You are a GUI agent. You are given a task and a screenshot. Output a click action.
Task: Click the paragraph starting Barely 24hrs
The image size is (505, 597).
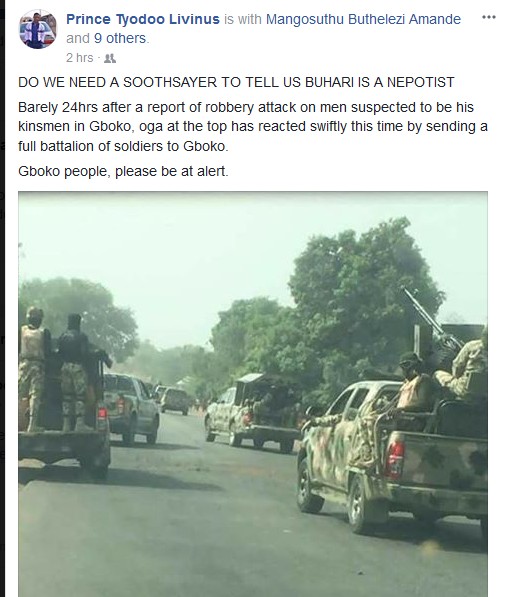[253, 127]
